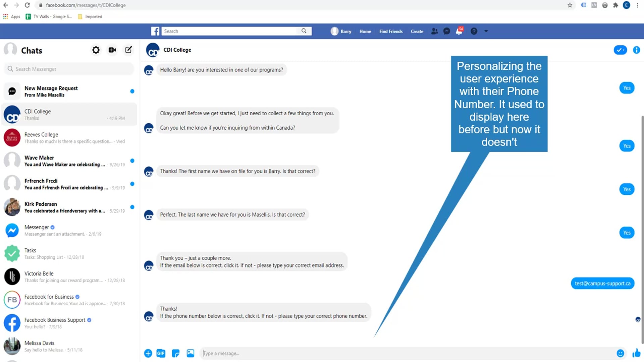Screen dimensions: 644x362
Task: Click test@campus-support.ca message bubble
Action: click(x=602, y=283)
